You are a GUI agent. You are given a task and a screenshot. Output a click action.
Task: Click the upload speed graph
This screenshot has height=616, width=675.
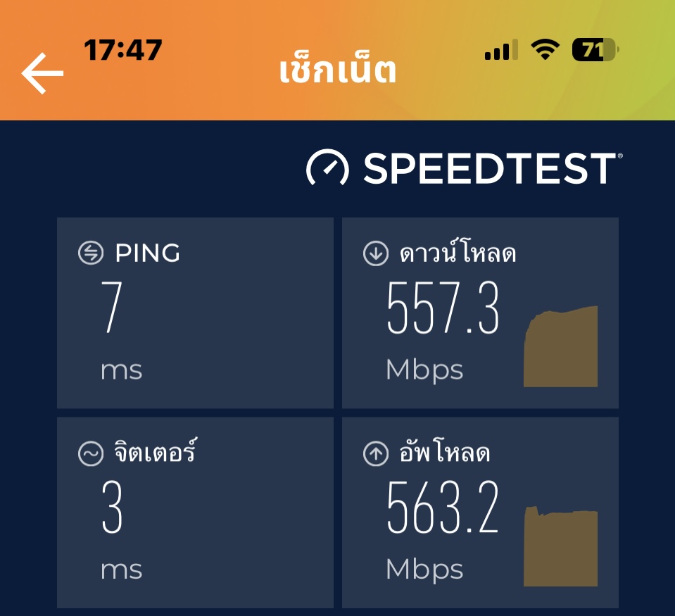(x=560, y=546)
